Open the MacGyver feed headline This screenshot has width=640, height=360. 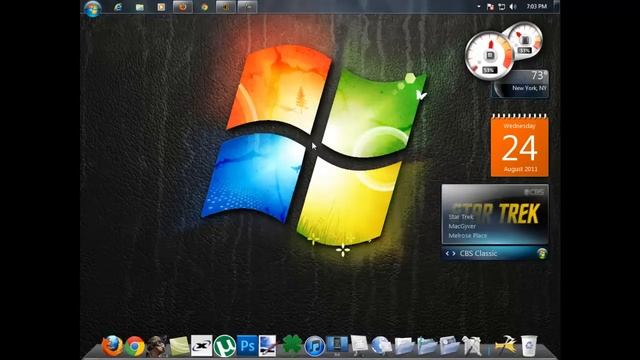point(462,226)
